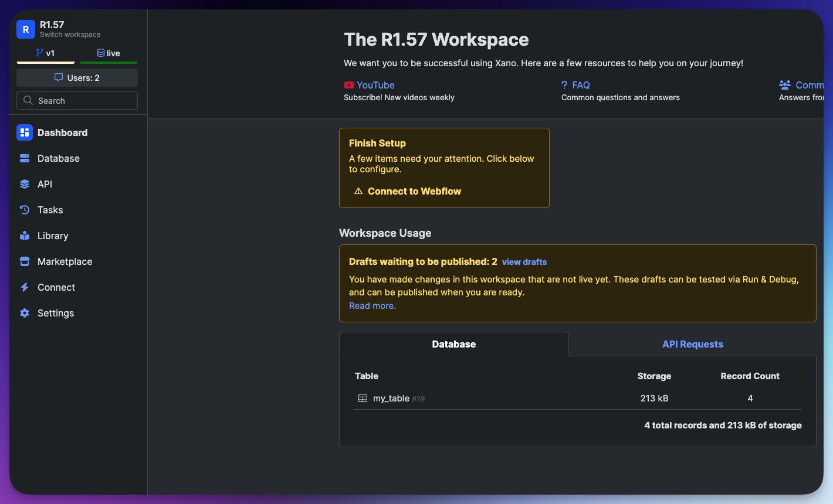Open the FAQ link
Screen dimensions: 833x504
coord(581,85)
